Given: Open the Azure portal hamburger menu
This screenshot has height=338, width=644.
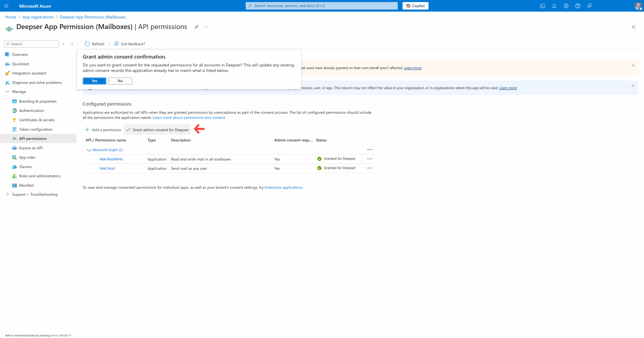Looking at the screenshot, I should coord(6,6).
